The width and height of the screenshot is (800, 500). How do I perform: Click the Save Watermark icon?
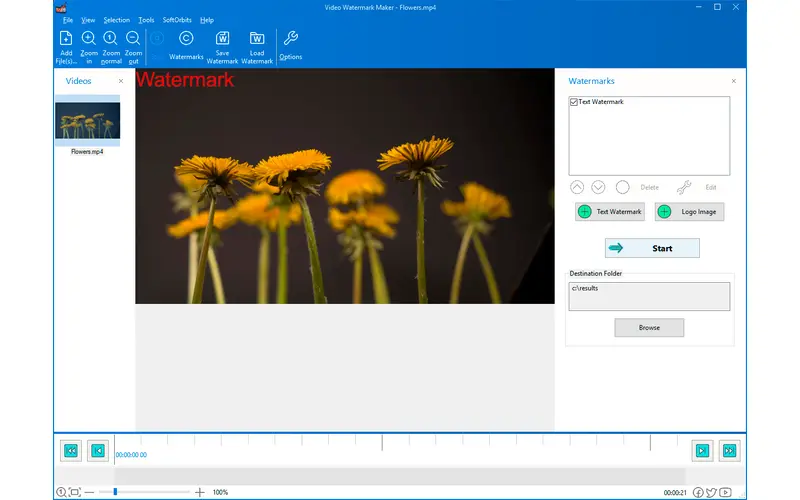222,39
